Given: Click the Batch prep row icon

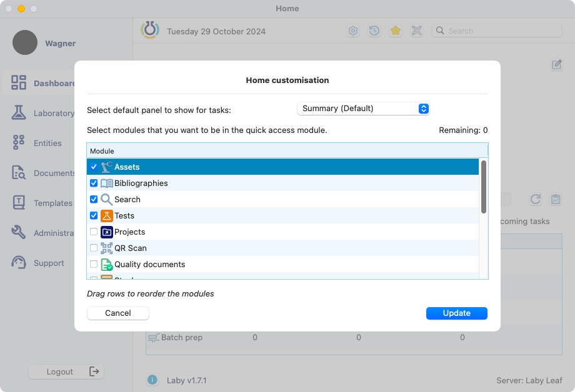Looking at the screenshot, I should coord(154,338).
